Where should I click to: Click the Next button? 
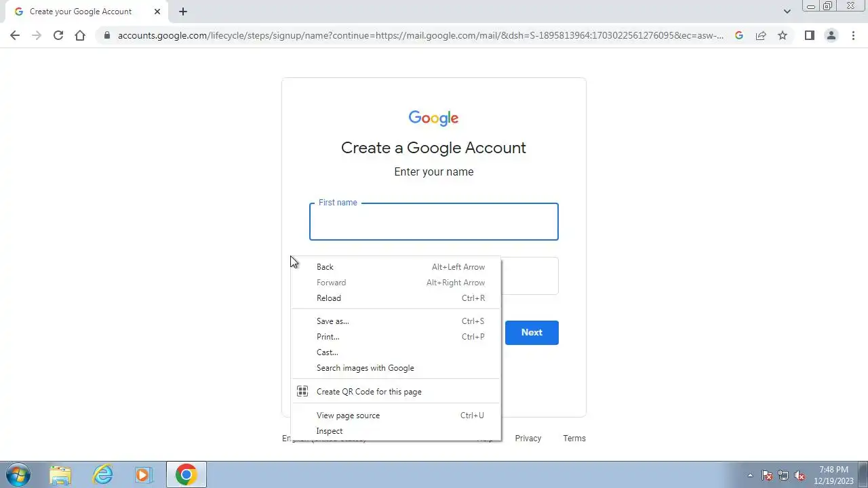click(x=532, y=333)
